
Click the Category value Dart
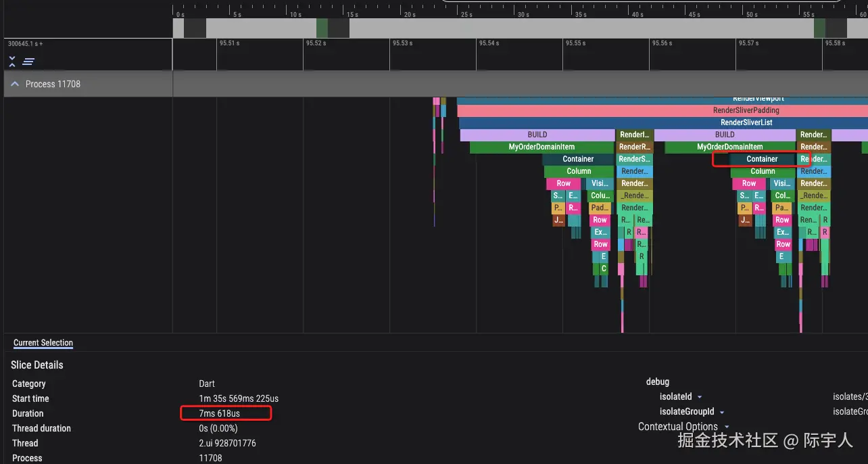[207, 384]
